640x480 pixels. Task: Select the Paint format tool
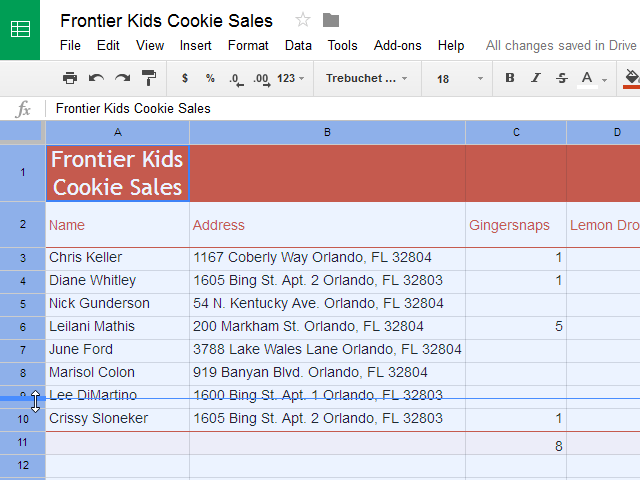click(x=149, y=78)
